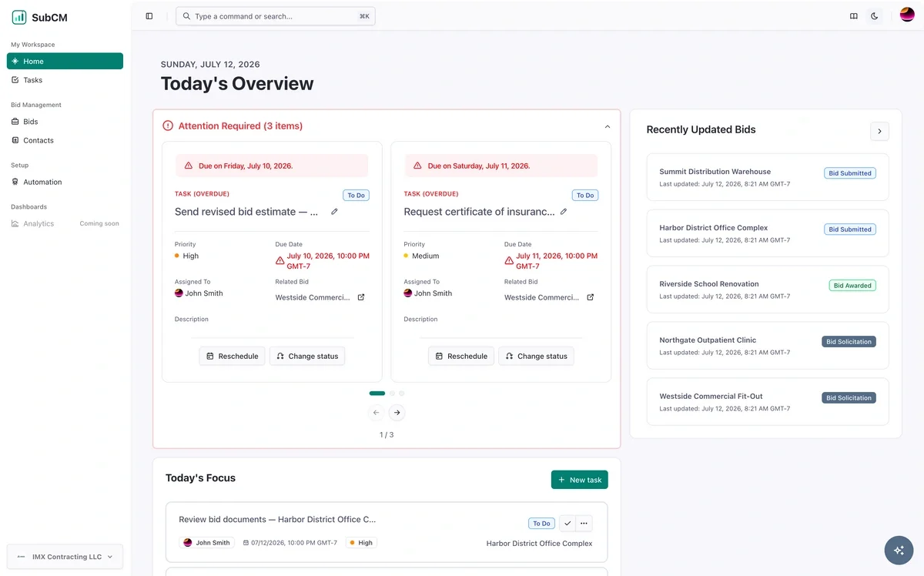
Task: Open Review bid documents task title
Action: [x=277, y=520]
